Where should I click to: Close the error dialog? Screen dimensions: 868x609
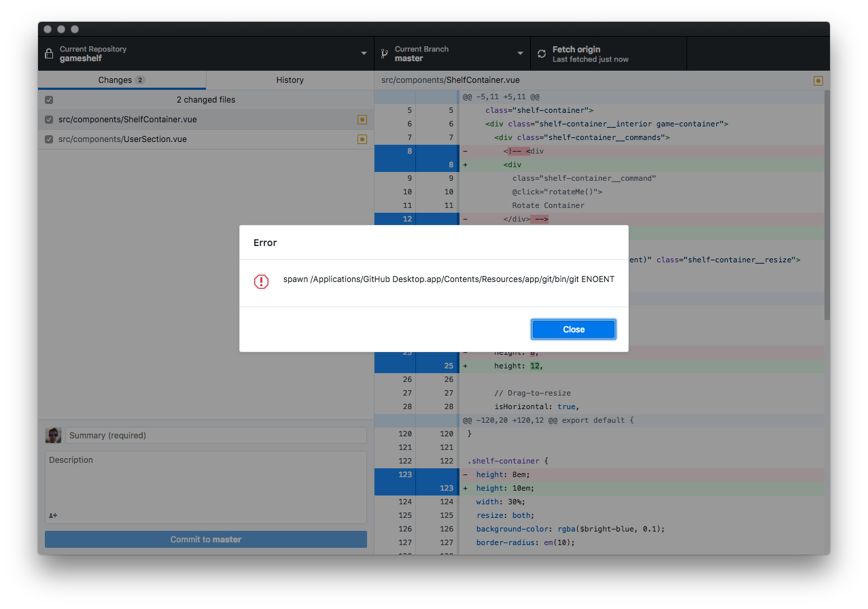pos(574,329)
